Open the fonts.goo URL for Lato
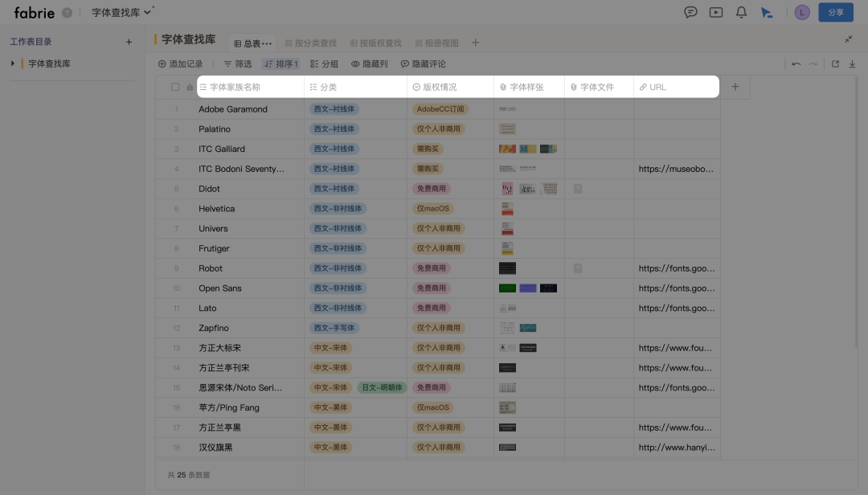The width and height of the screenshot is (868, 495). tap(677, 309)
